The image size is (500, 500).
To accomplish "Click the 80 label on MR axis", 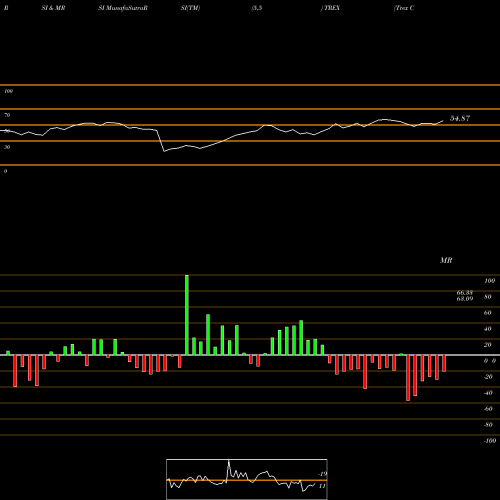I will pyautogui.click(x=487, y=297).
